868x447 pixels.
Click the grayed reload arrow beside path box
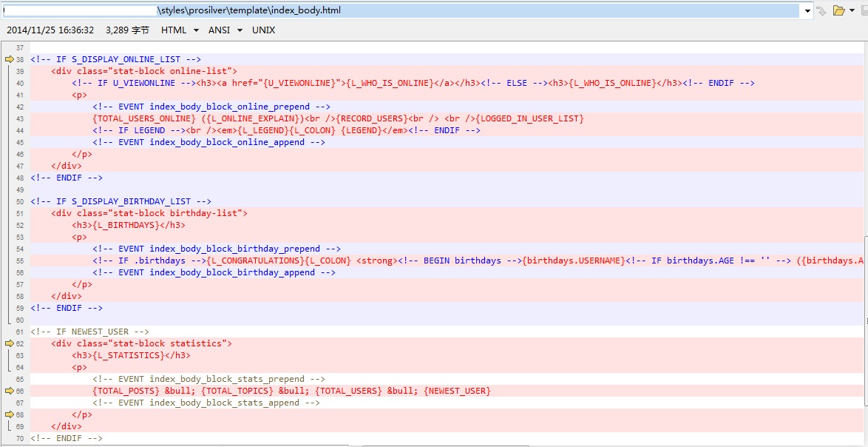pos(821,10)
